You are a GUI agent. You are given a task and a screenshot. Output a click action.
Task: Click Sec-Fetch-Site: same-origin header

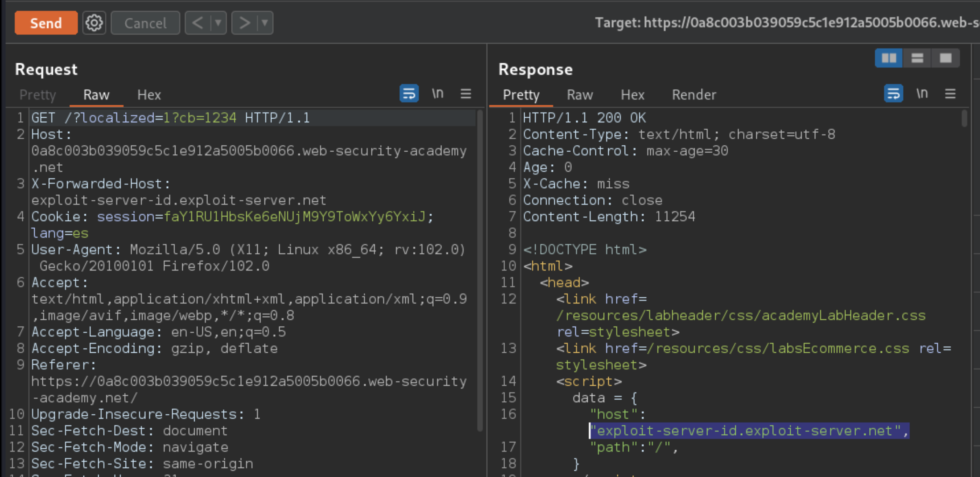142,464
